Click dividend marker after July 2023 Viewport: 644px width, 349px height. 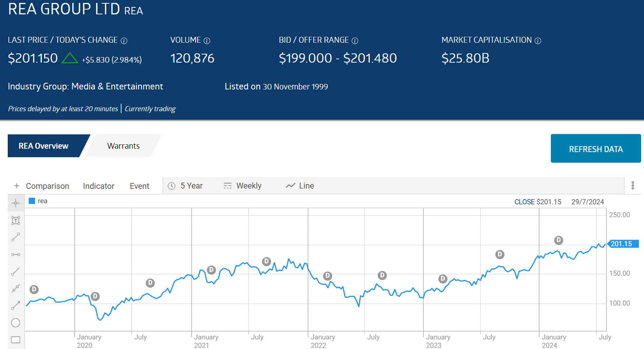(x=500, y=254)
